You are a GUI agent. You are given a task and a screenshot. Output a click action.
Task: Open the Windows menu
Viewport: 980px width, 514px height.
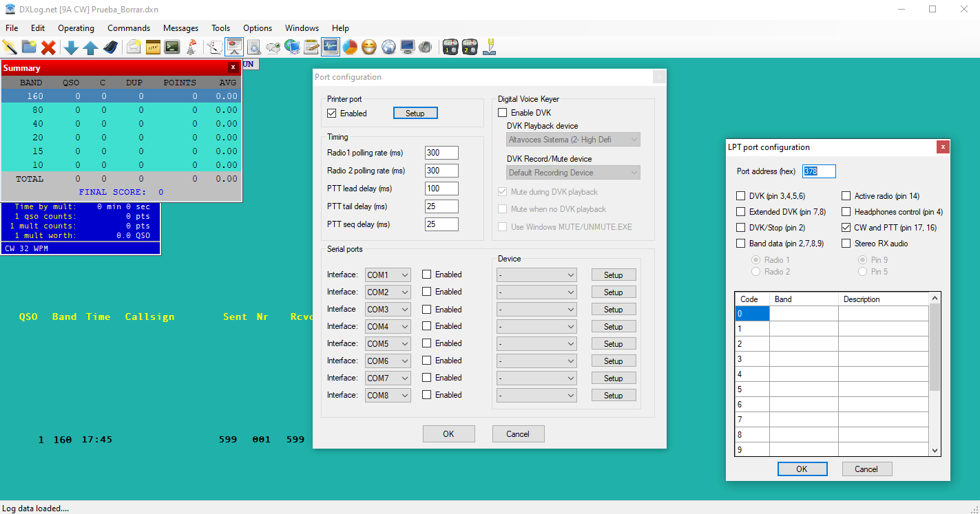[302, 28]
